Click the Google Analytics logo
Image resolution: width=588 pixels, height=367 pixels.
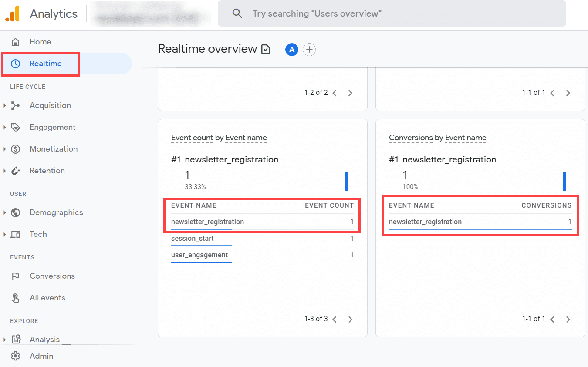(x=12, y=14)
